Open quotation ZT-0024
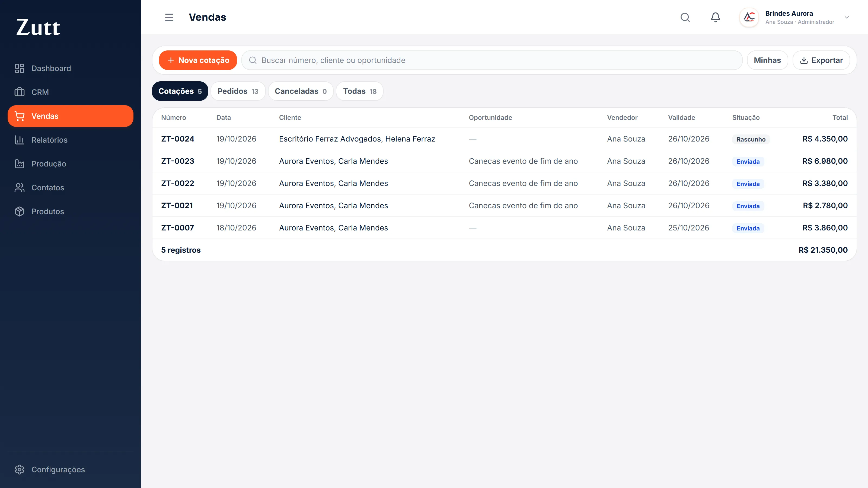The image size is (868, 488). click(x=505, y=139)
